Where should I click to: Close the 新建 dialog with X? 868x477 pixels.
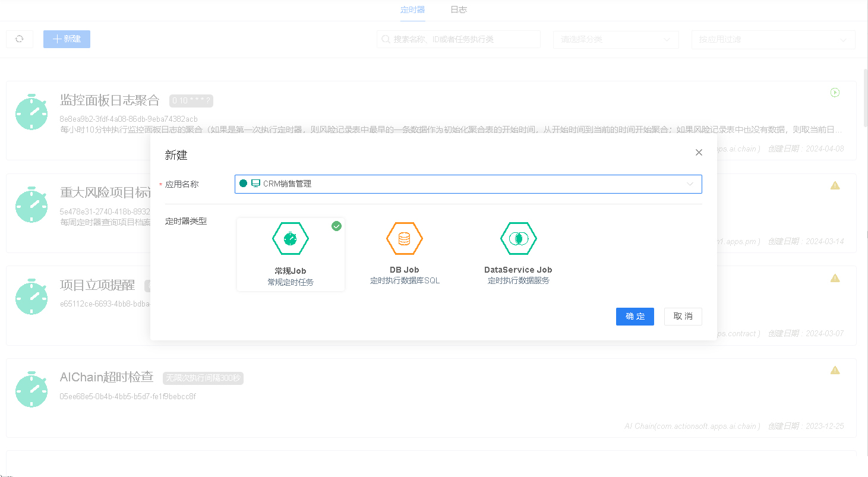699,153
